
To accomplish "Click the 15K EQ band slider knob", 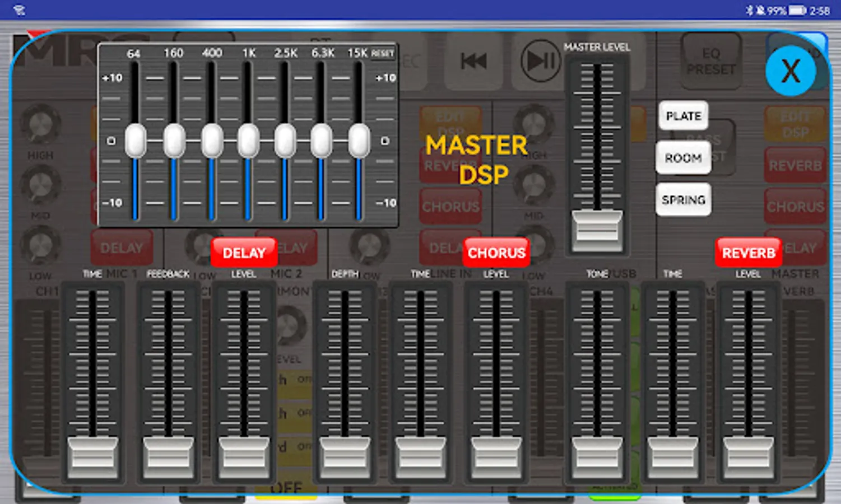I will (x=359, y=141).
